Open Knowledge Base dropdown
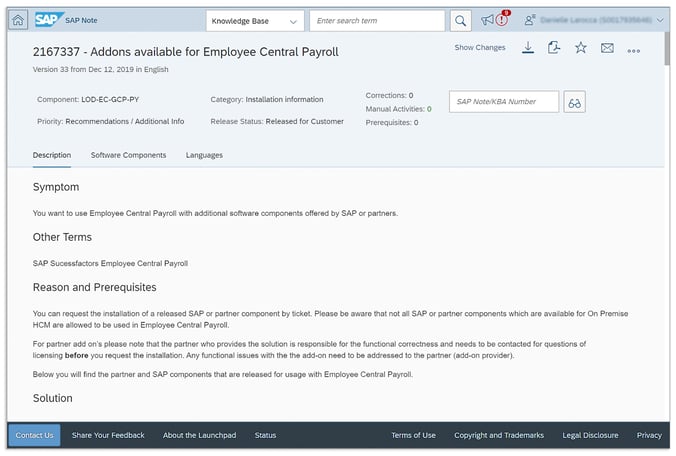Screen dimensions: 676x456 point(255,21)
